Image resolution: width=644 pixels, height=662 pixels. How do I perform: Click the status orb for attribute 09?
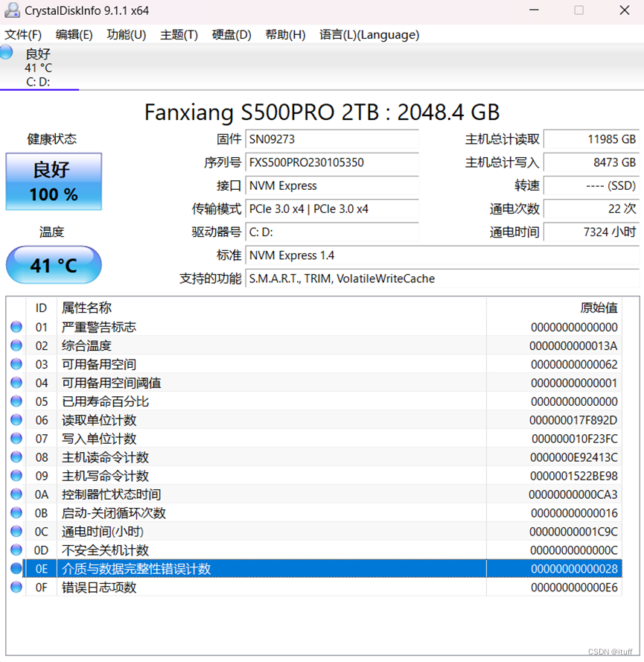(16, 475)
